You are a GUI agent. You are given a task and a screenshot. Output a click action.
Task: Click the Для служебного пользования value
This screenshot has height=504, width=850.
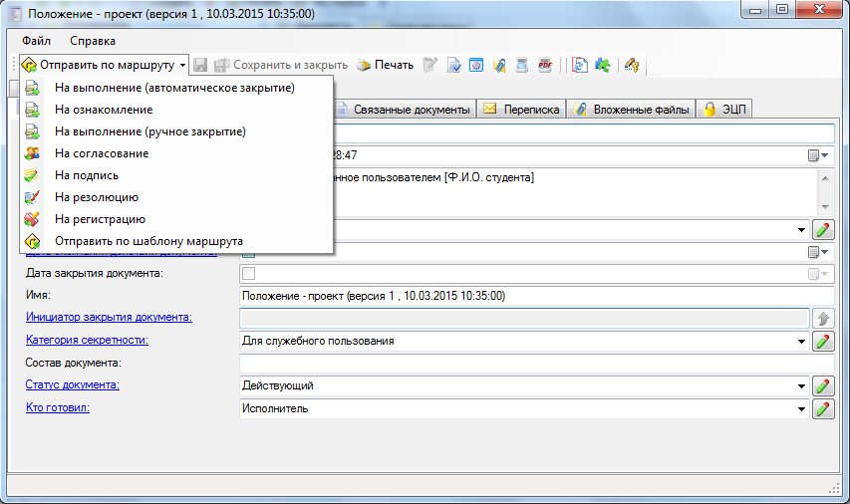click(x=318, y=341)
